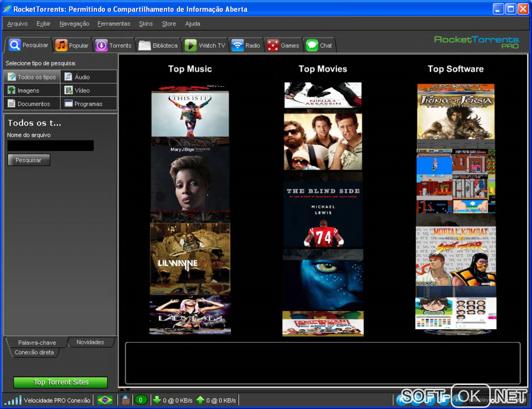Open the Navegação menu
The width and height of the screenshot is (532, 409).
(x=74, y=24)
